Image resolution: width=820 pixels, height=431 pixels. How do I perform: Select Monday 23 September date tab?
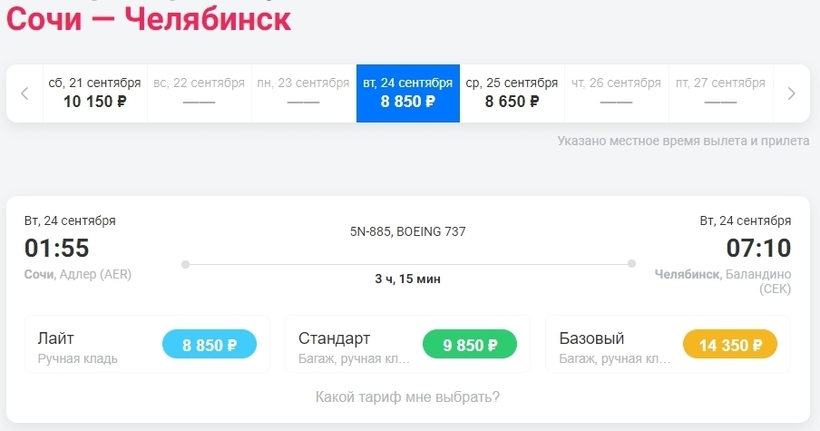click(303, 93)
